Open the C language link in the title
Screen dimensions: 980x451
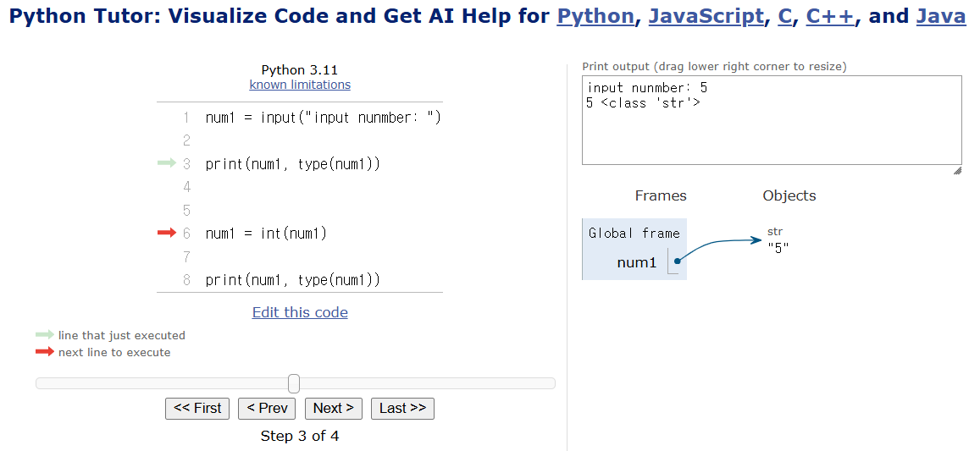click(784, 15)
